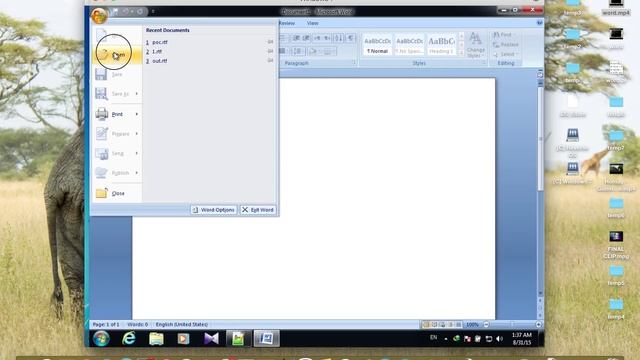Toggle the ruler button above scrollbar
Image resolution: width=640 pixels, height=360 pixels.
pos(540,75)
